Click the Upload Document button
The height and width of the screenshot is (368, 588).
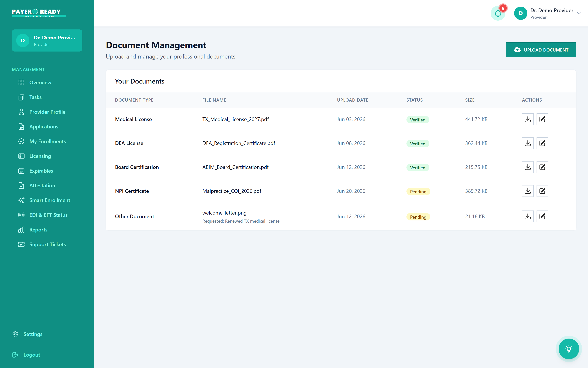(x=541, y=50)
